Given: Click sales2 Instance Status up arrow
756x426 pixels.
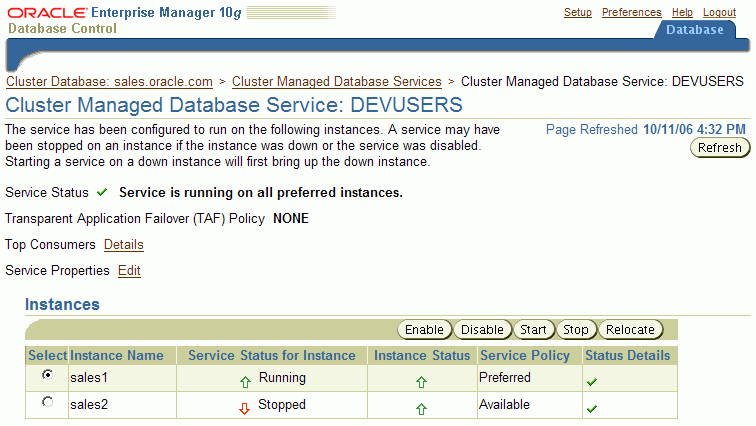Looking at the screenshot, I should click(421, 408).
